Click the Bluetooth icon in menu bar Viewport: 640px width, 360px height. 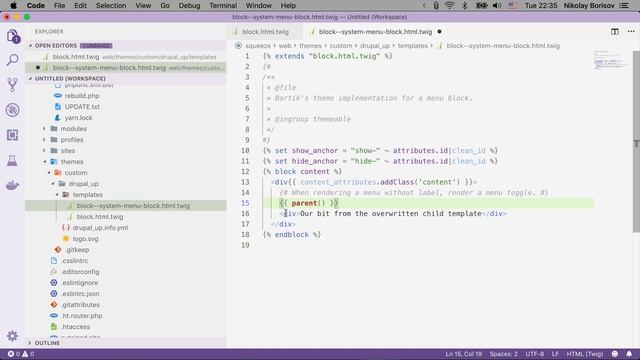pyautogui.click(x=464, y=5)
